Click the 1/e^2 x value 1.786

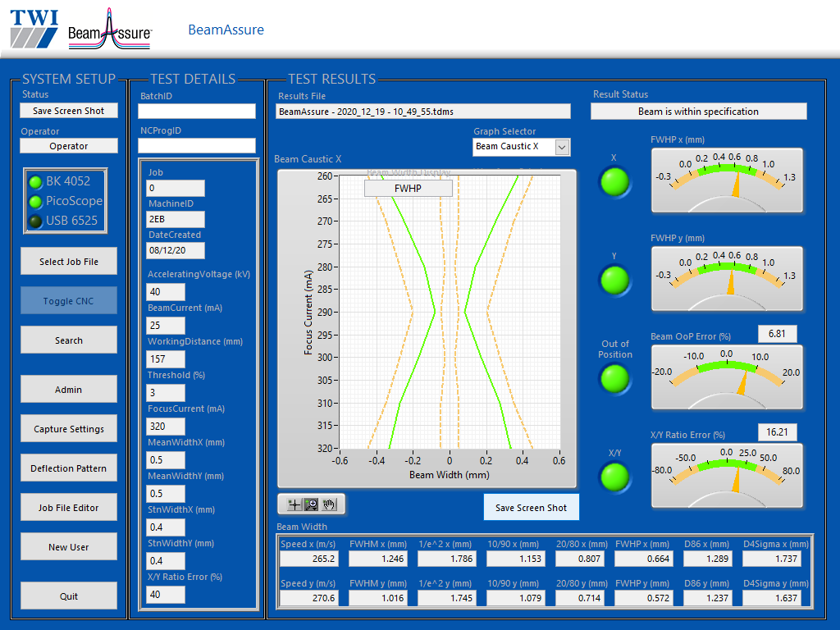pos(447,559)
